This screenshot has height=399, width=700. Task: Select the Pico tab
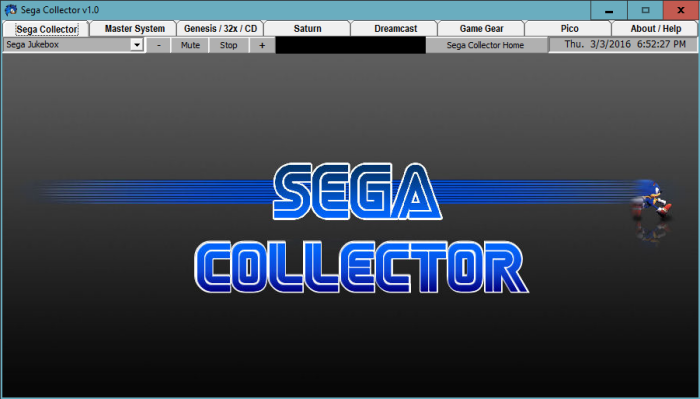(569, 29)
